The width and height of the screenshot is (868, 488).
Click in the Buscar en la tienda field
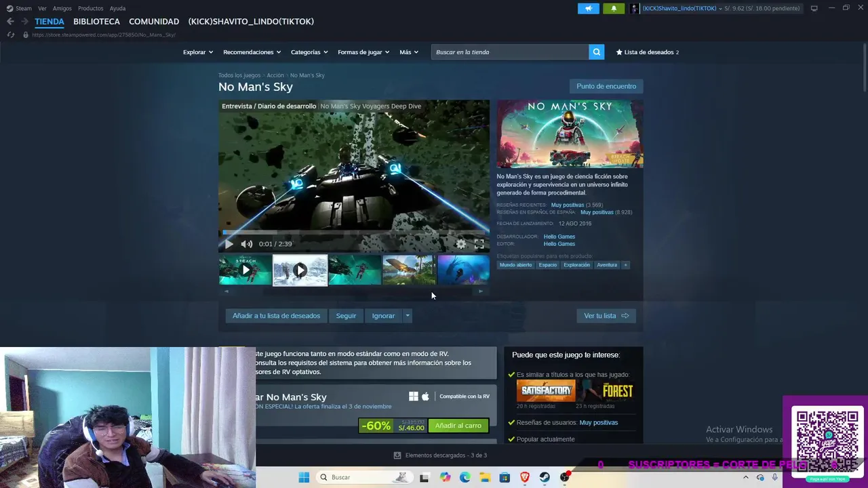point(510,52)
